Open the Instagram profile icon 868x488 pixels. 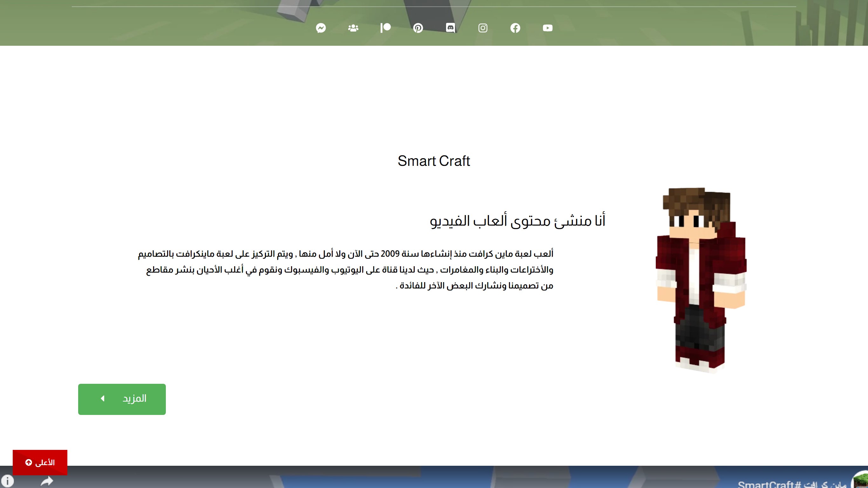tap(483, 28)
